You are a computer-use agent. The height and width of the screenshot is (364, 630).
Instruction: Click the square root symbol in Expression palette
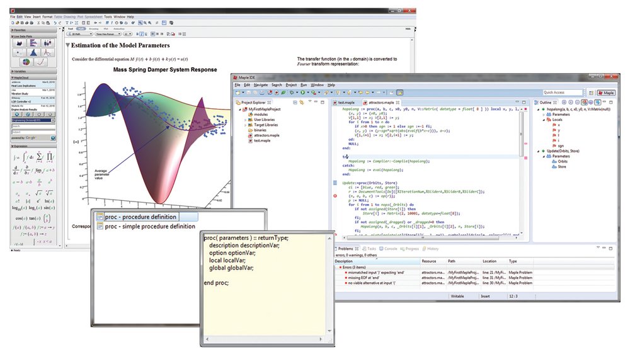point(38,193)
